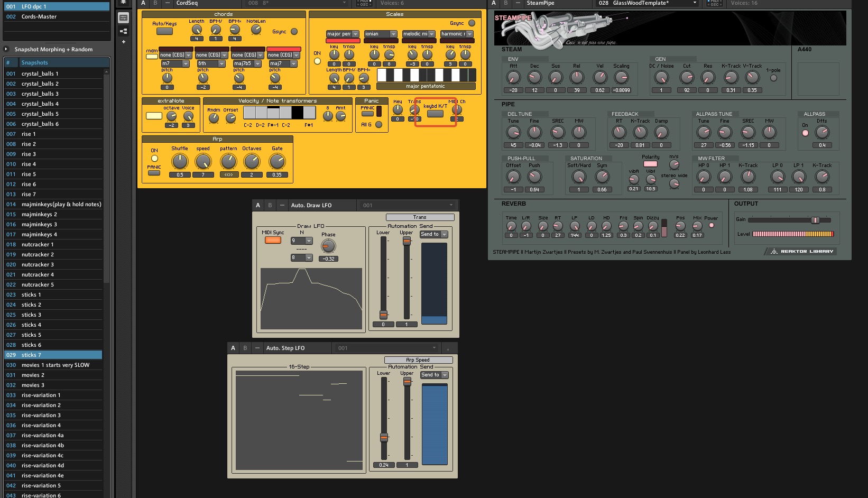This screenshot has height=498, width=868.
Task: Expand the Snapshot Morphing + Random section
Action: [x=6, y=49]
